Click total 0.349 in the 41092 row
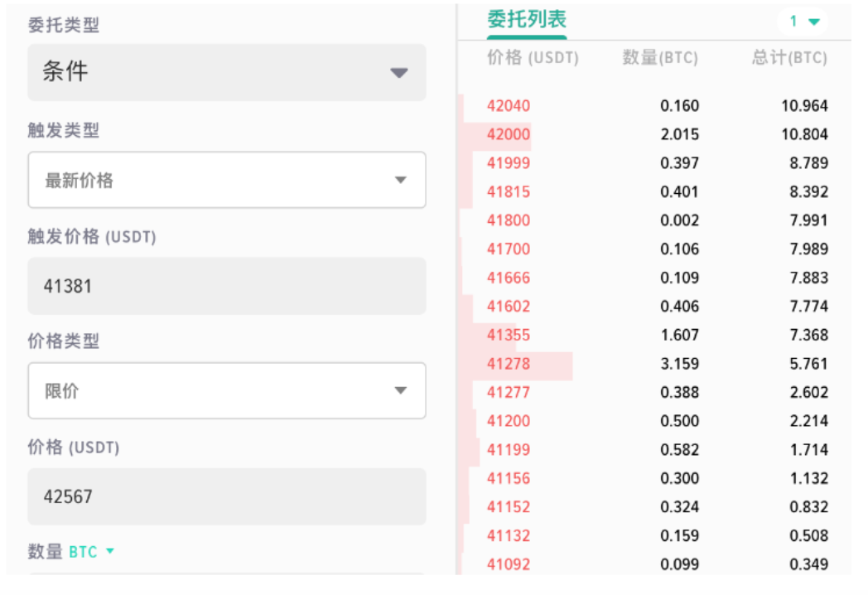This screenshot has width=868, height=595. click(x=808, y=564)
